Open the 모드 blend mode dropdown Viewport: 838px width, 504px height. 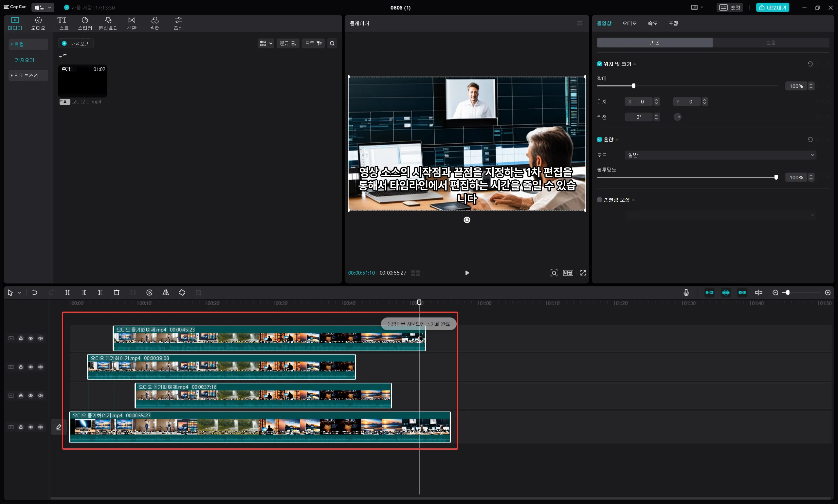(x=720, y=155)
